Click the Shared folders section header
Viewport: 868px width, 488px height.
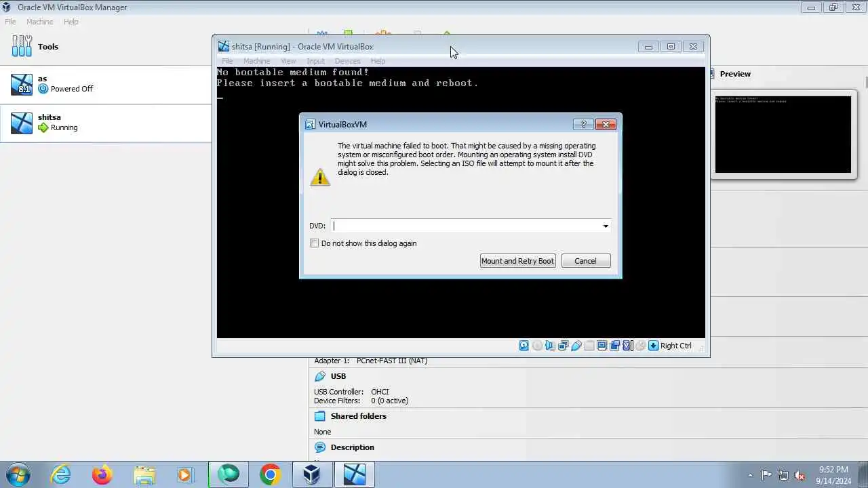[x=358, y=416]
